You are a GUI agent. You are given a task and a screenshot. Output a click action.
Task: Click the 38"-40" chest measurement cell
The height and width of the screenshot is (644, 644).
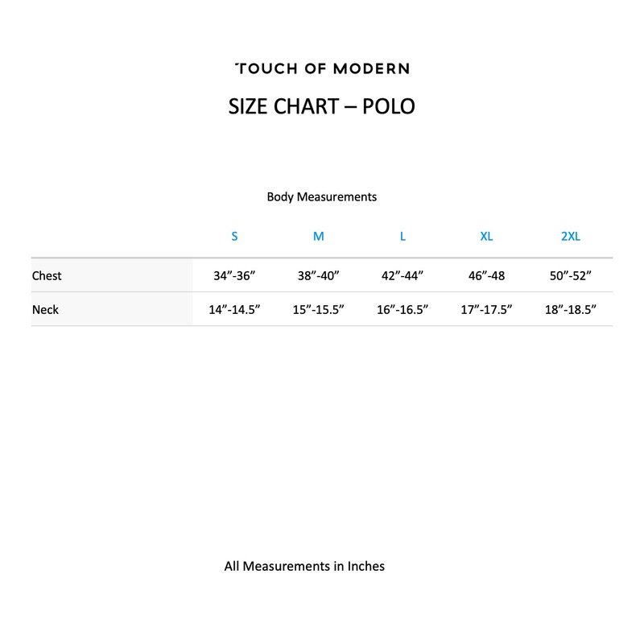(319, 275)
